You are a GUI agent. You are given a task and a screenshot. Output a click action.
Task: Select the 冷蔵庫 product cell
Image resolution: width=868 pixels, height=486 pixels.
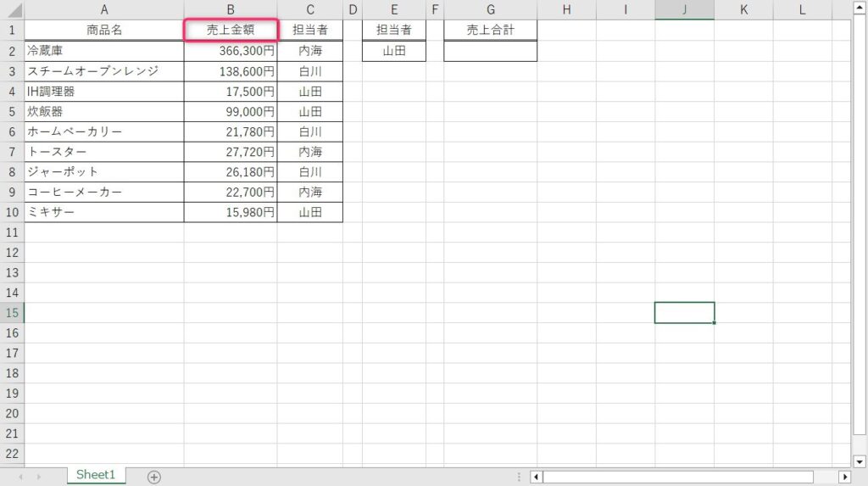103,51
